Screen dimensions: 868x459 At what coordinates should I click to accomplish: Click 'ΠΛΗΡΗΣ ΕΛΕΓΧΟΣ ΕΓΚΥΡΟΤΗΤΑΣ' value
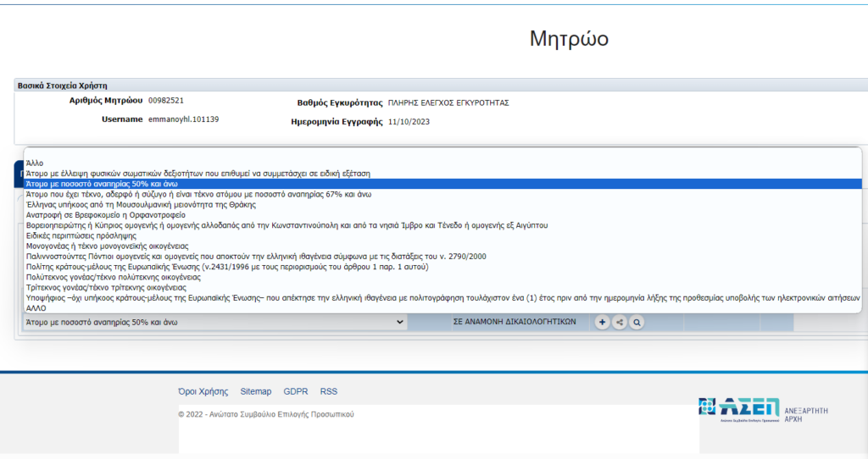tap(448, 102)
